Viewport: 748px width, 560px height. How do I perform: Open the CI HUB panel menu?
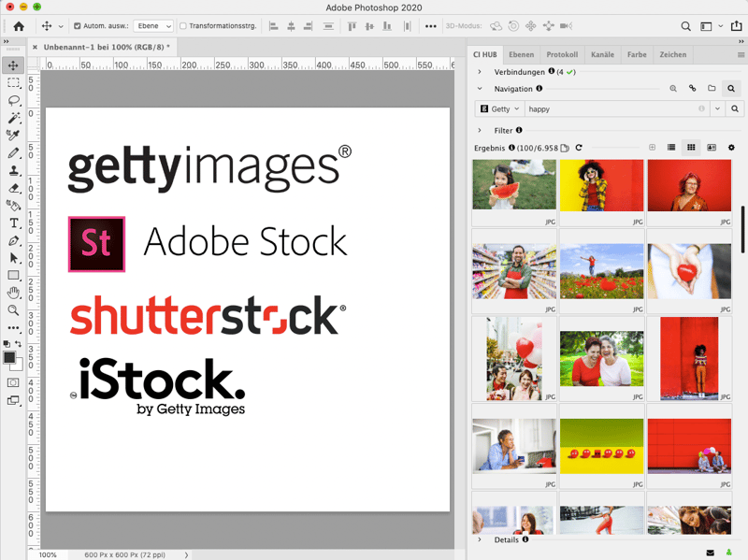(x=741, y=55)
